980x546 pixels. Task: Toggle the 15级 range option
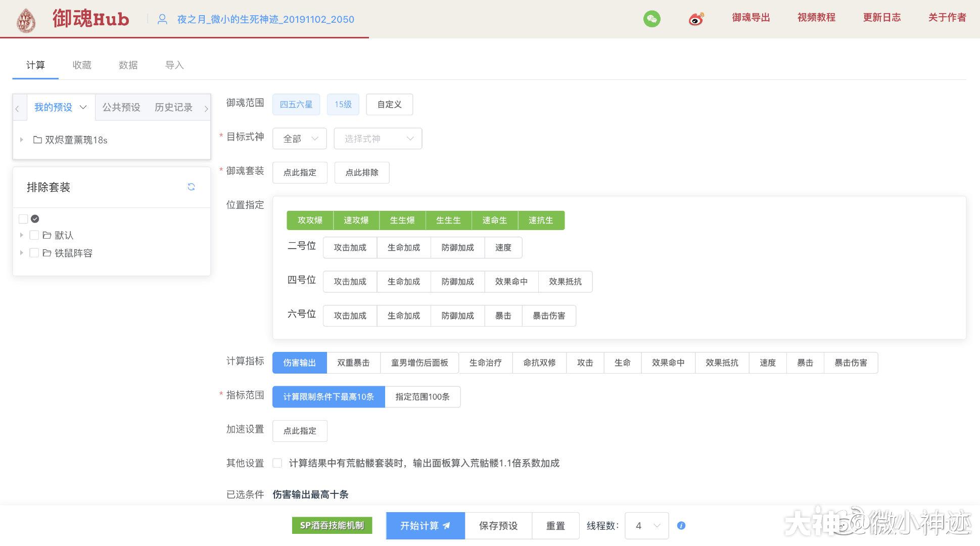(x=343, y=104)
